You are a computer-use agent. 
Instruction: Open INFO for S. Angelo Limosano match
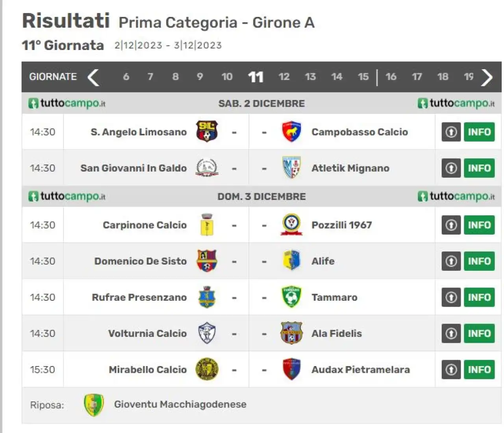point(479,132)
